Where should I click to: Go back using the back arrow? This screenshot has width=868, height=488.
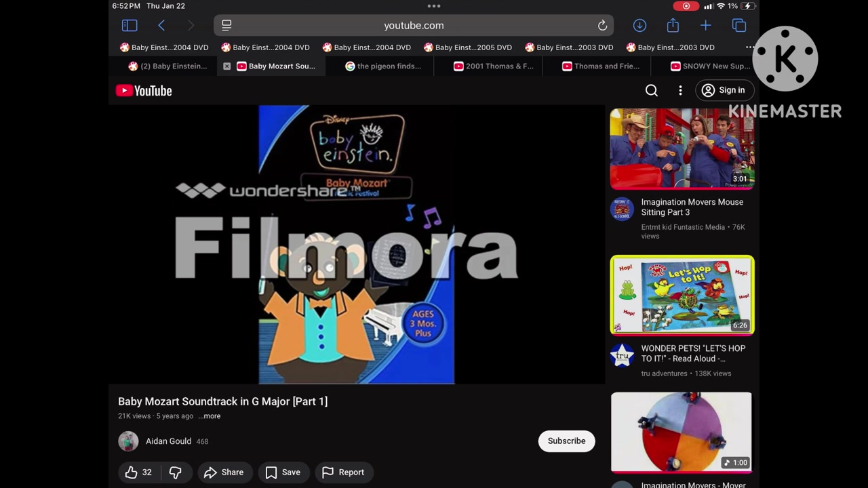(161, 26)
